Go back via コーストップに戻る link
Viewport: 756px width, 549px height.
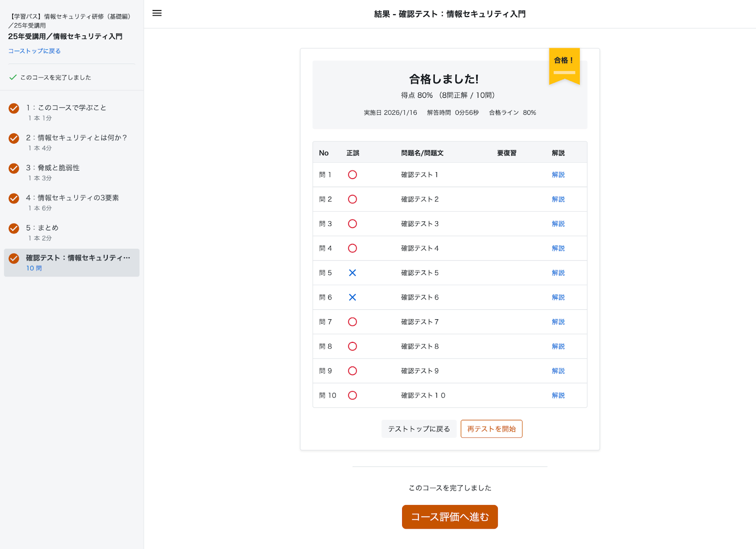pyautogui.click(x=34, y=51)
